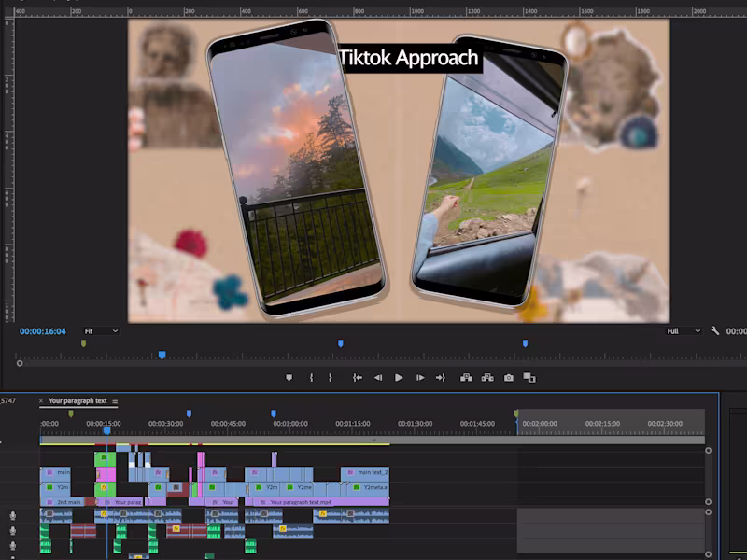Select the 'Your paragraph text.mp4' clip in timeline
Viewport: 747px width, 560px height.
click(x=308, y=502)
